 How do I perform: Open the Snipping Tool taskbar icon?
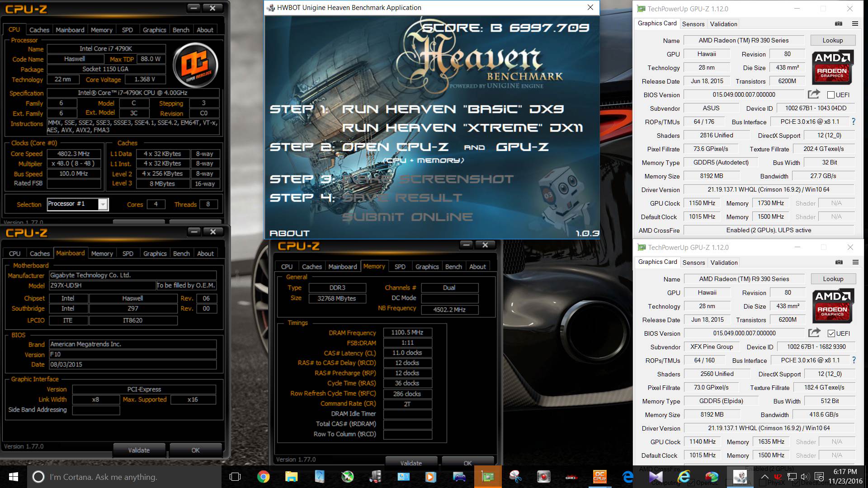(x=515, y=477)
